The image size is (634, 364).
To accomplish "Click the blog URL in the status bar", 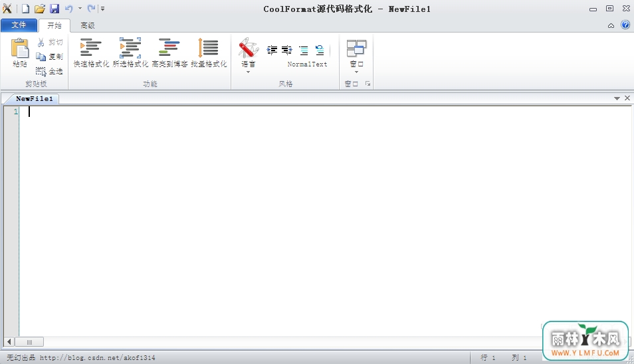I will tap(98, 357).
